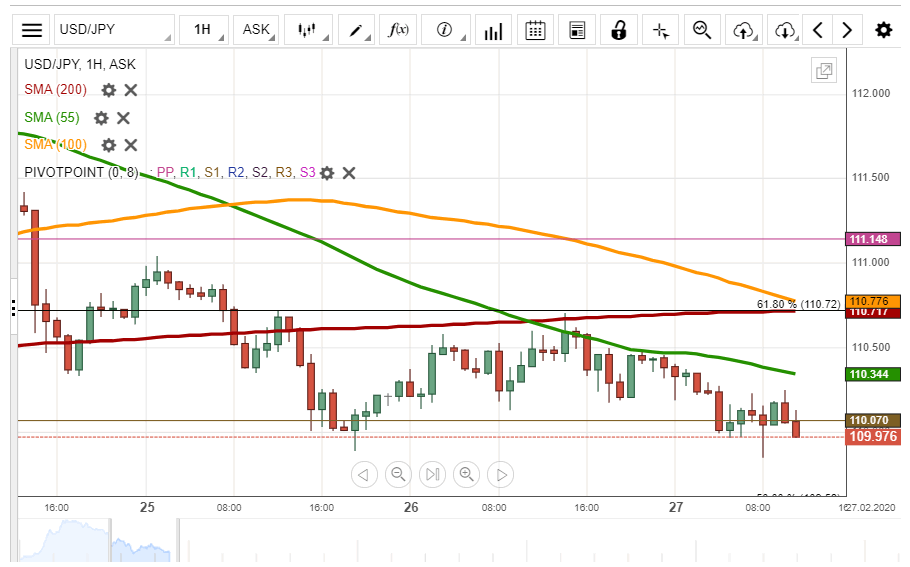This screenshot has width=910, height=567.
Task: Open SMA (200) indicator settings gear
Action: point(109,90)
